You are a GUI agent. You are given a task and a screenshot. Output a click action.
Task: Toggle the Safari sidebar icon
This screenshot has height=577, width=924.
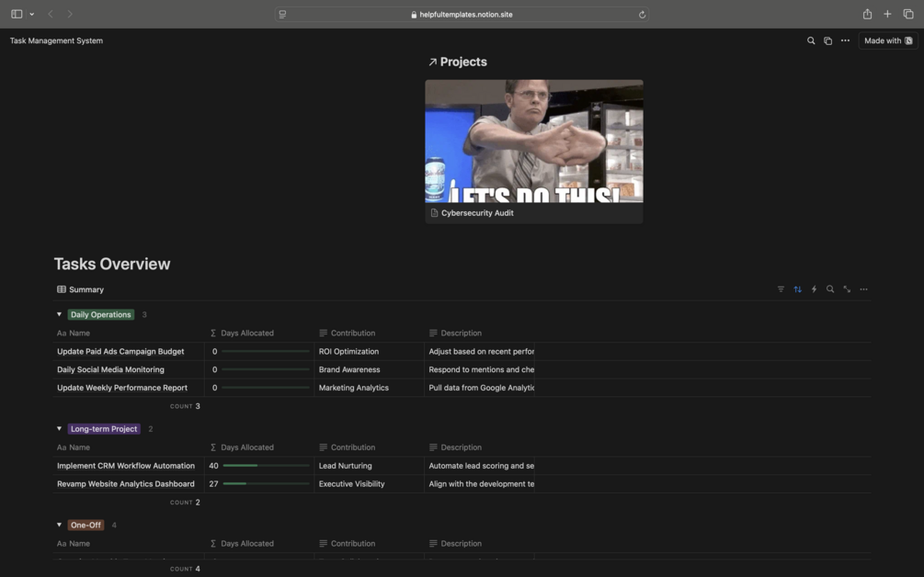pos(17,14)
